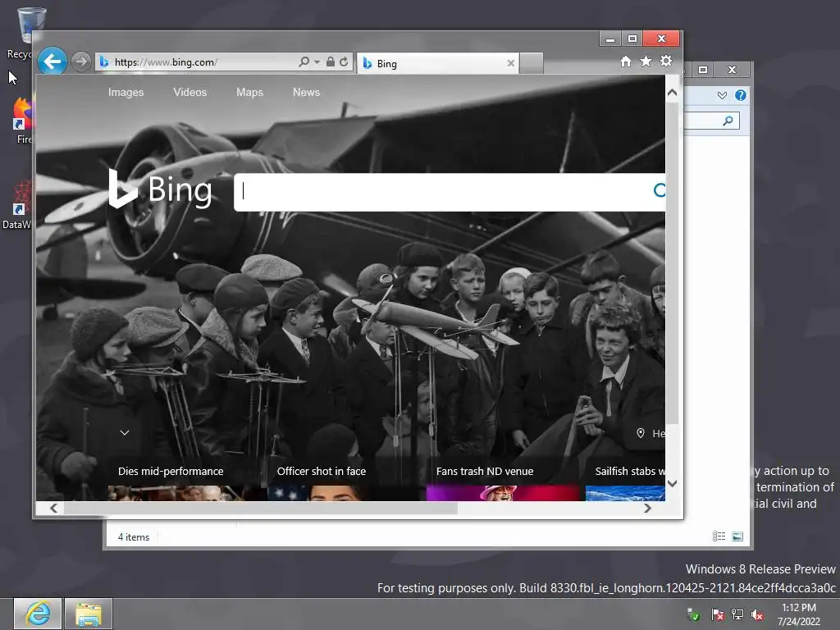
Task: Open 'Officer shot in face' story
Action: point(322,472)
